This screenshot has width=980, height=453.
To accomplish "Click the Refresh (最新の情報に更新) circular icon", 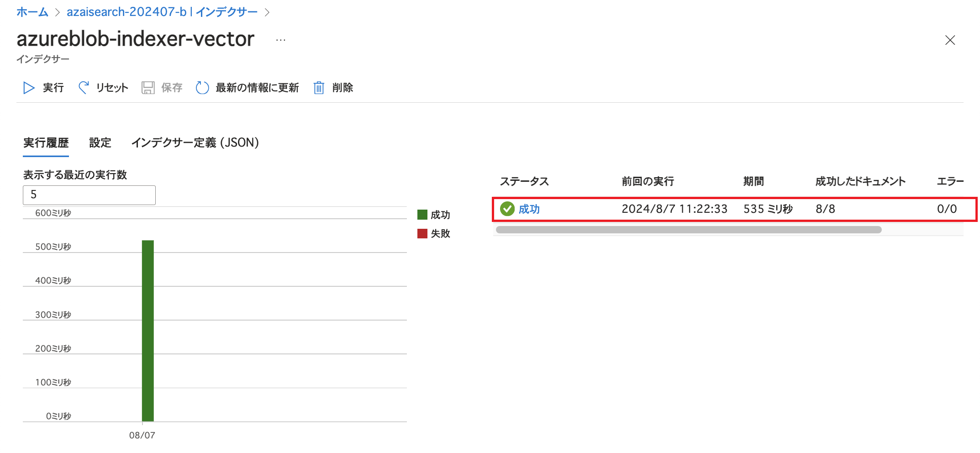I will pyautogui.click(x=202, y=88).
